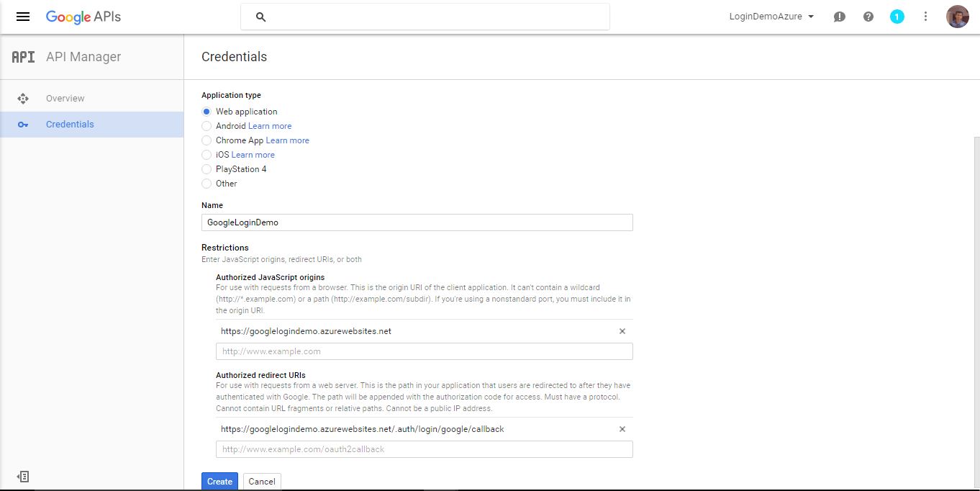Select the Chrome App radio button
The width and height of the screenshot is (980, 491).
[207, 140]
